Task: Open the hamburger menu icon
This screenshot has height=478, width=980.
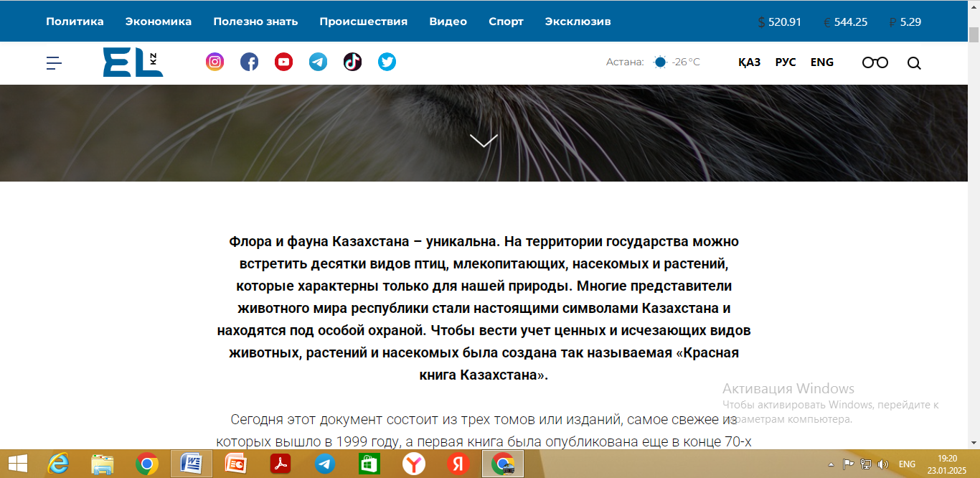Action: click(54, 63)
